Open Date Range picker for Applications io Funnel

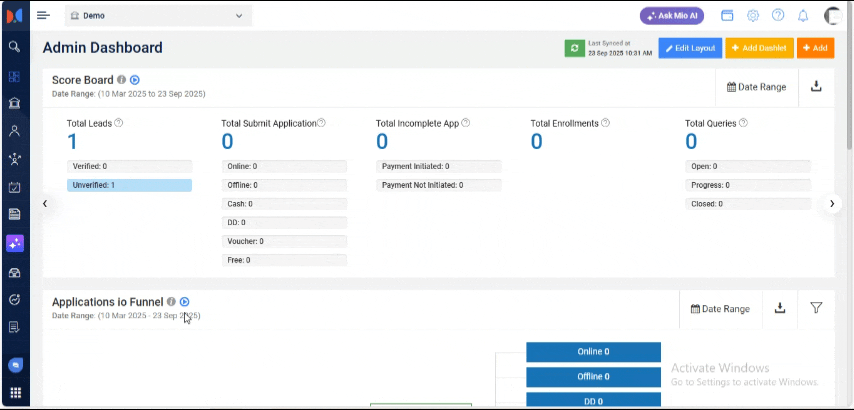coord(720,309)
